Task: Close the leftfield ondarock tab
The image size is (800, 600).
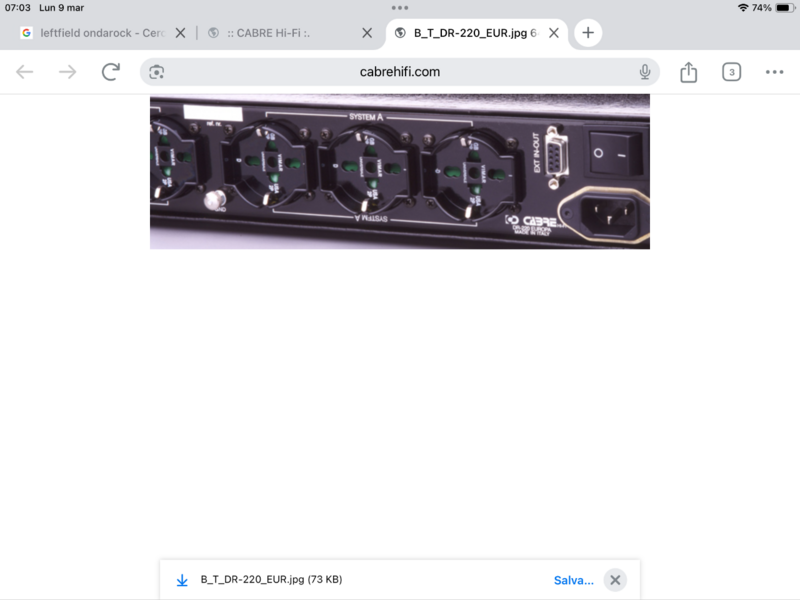Action: pyautogui.click(x=180, y=31)
